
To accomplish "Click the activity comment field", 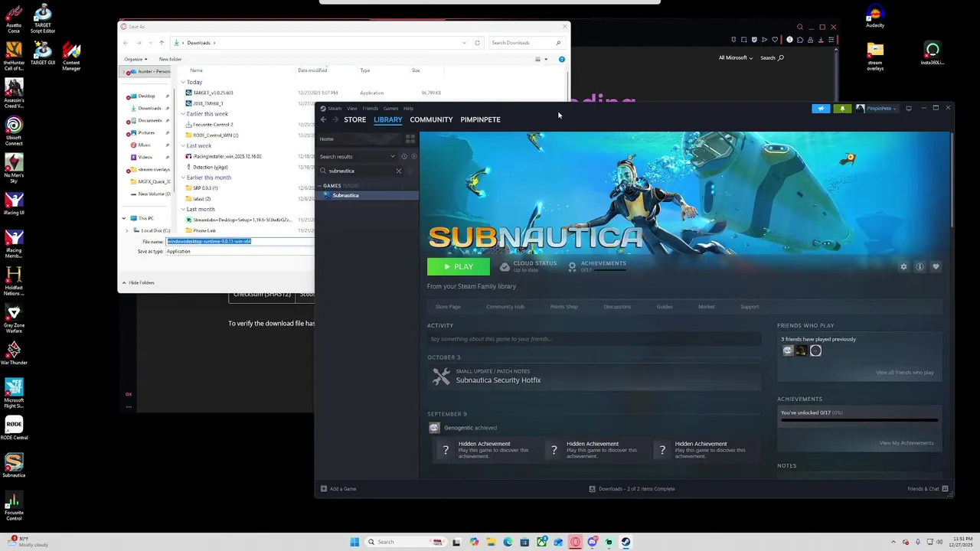I will tap(594, 339).
